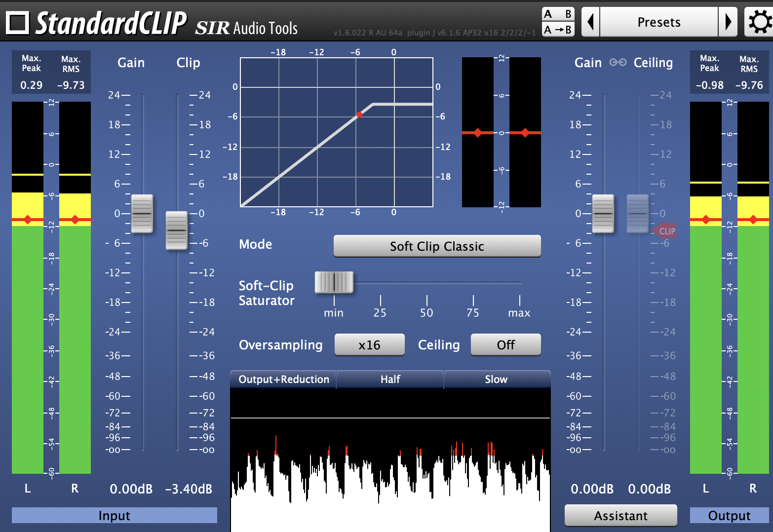Click the output Gain fader handle

pyautogui.click(x=603, y=214)
